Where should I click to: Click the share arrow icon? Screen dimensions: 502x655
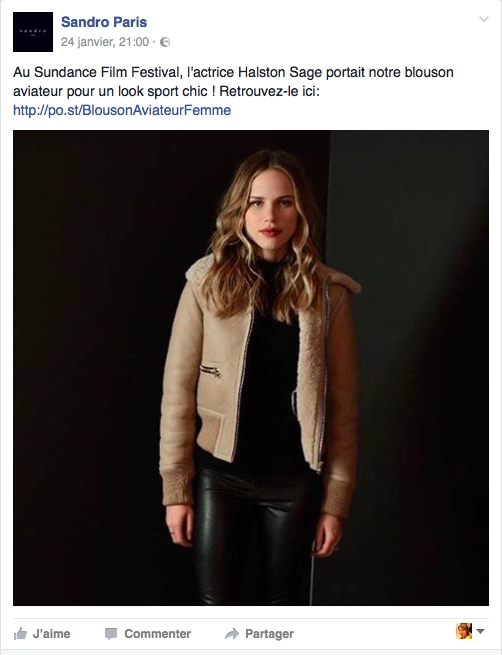232,634
